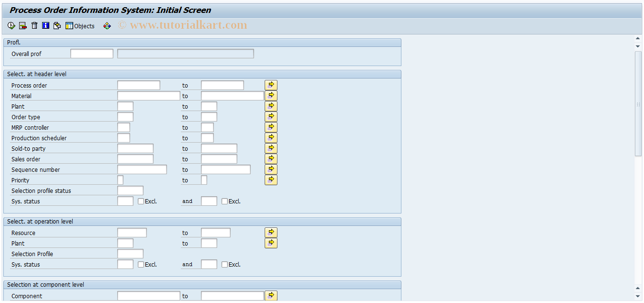
Task: Click the Production scheduler from field
Action: coord(123,138)
